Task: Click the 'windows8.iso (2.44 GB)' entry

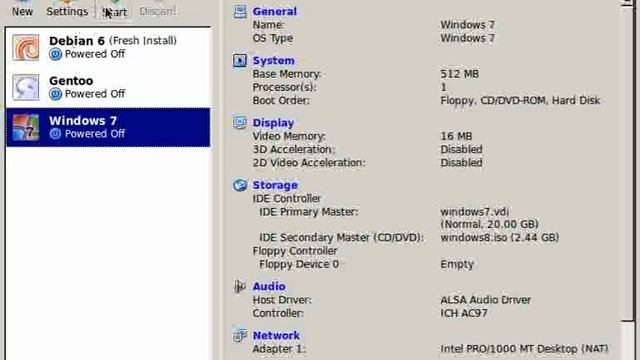Action: coord(500,238)
